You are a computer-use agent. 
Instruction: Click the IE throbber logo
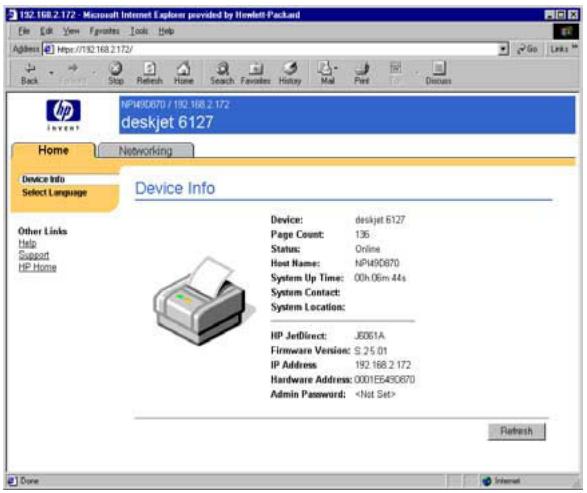tap(566, 31)
